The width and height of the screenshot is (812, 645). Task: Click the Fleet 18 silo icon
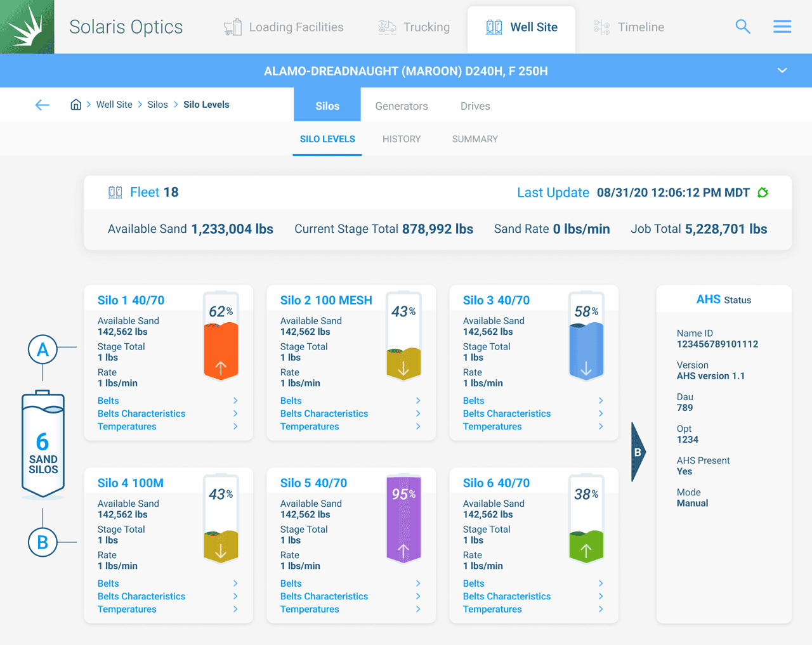coord(115,192)
